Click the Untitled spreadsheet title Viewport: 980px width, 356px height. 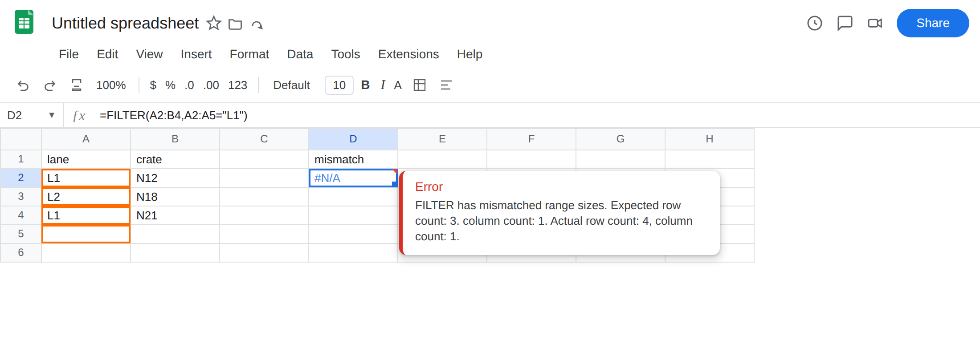(125, 23)
